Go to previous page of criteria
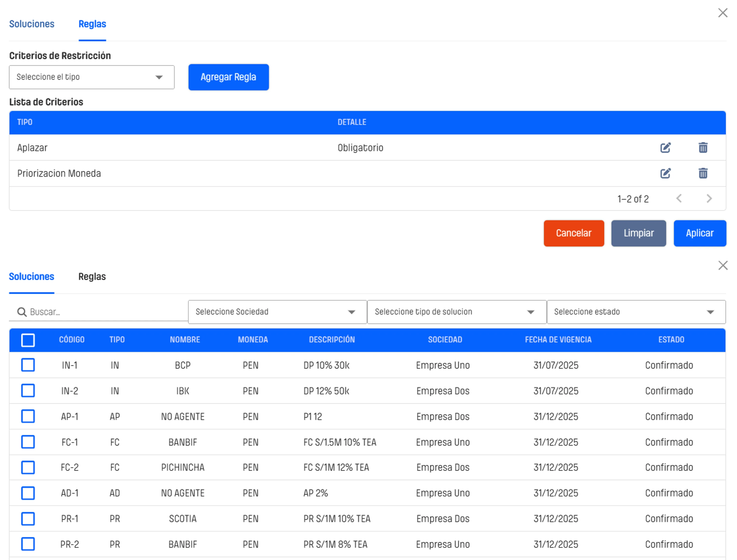The width and height of the screenshot is (737, 560). pyautogui.click(x=679, y=199)
